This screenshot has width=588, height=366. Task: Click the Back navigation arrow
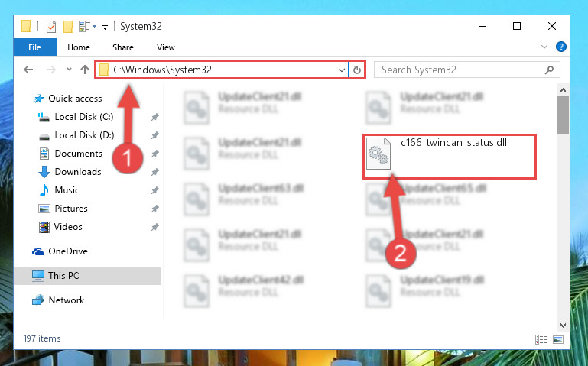point(28,70)
